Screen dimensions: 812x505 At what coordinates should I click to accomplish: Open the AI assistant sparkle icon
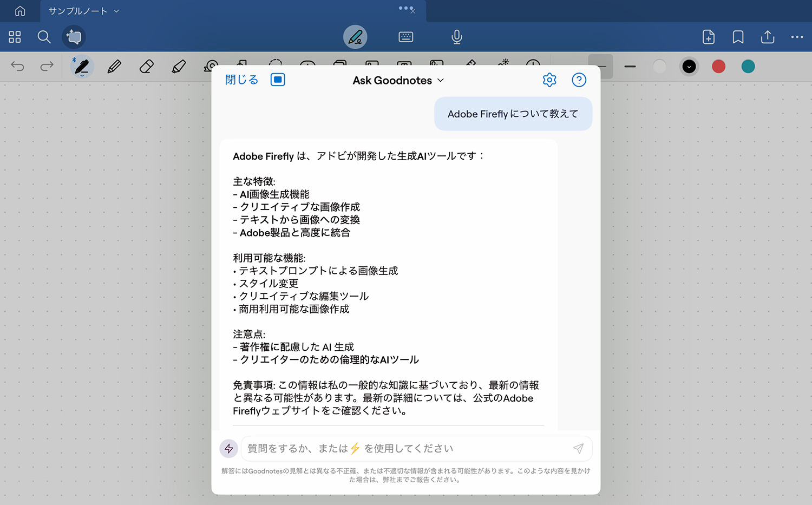pyautogui.click(x=74, y=37)
